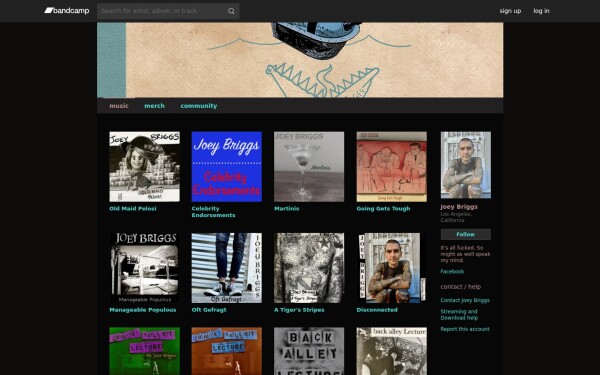Open the sign up link
This screenshot has width=600, height=375.
click(x=510, y=11)
